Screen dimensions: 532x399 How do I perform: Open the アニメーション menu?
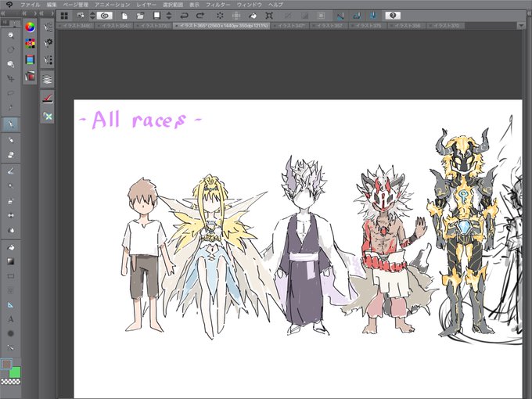113,5
